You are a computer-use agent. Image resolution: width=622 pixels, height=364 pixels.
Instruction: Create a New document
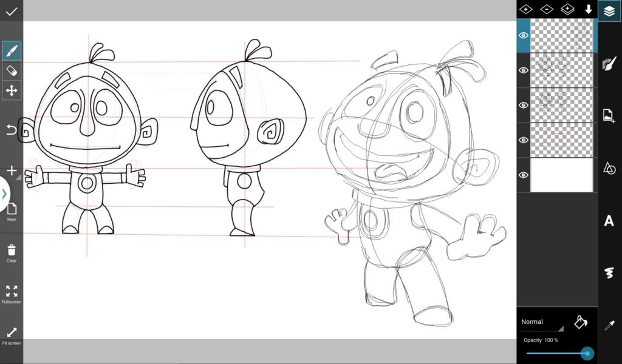[x=12, y=212]
